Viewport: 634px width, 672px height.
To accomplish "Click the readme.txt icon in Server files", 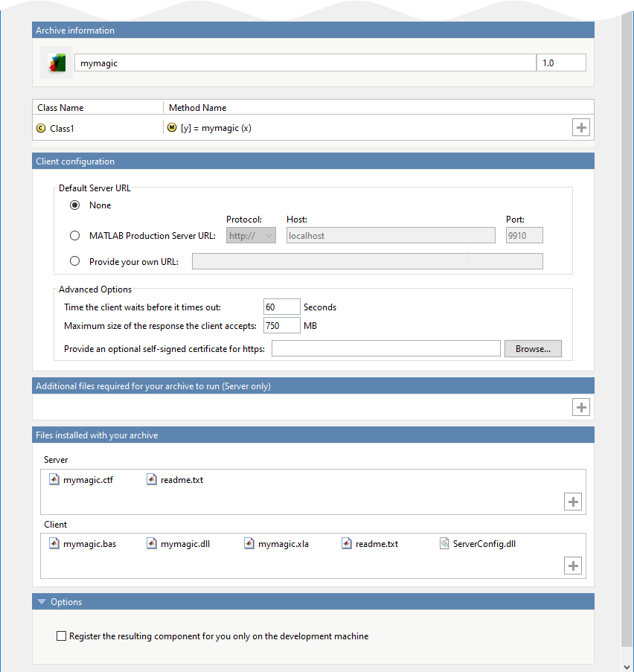I will [152, 479].
